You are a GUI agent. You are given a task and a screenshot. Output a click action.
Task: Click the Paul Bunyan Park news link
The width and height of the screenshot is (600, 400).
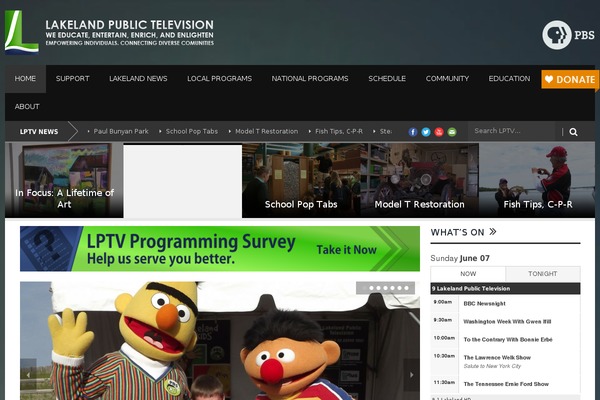121,131
